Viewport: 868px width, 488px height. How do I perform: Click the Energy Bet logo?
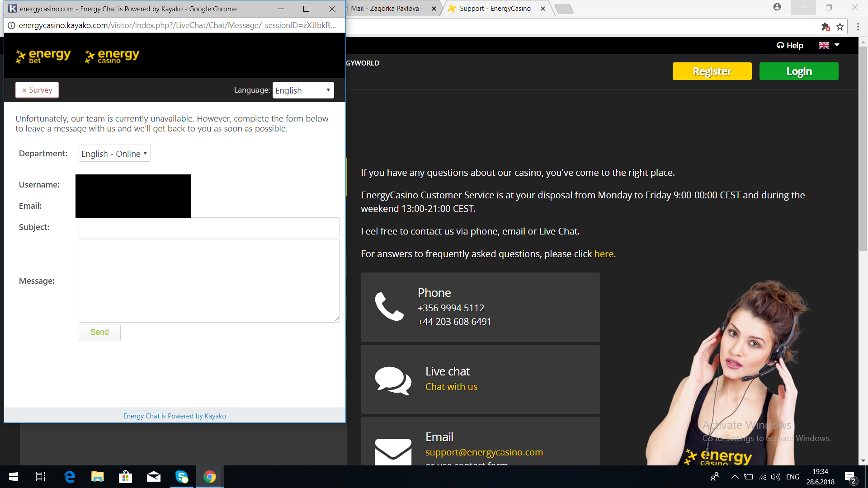click(x=43, y=56)
